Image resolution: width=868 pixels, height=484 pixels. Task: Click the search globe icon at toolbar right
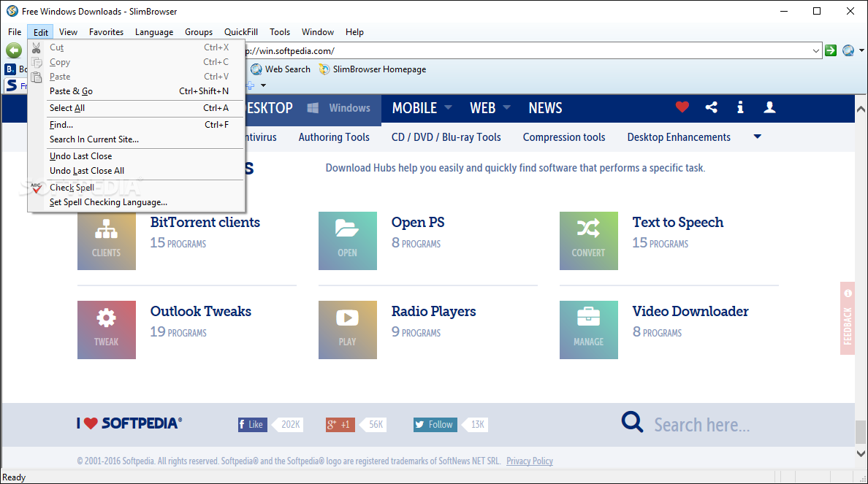point(848,51)
